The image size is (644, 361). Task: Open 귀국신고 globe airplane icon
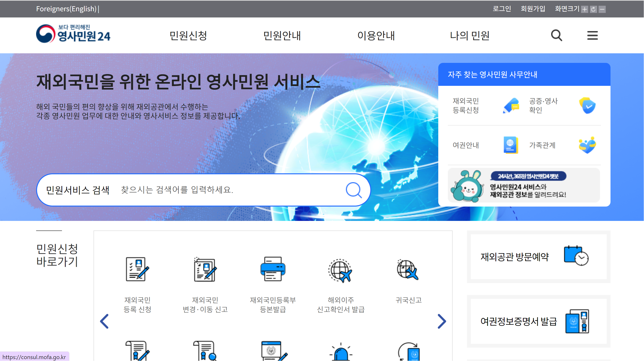click(x=407, y=270)
